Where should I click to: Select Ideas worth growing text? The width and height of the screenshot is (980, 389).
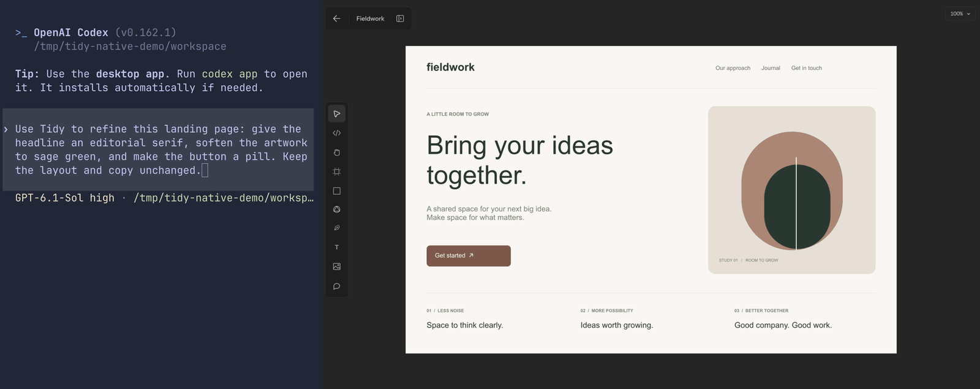click(x=617, y=325)
